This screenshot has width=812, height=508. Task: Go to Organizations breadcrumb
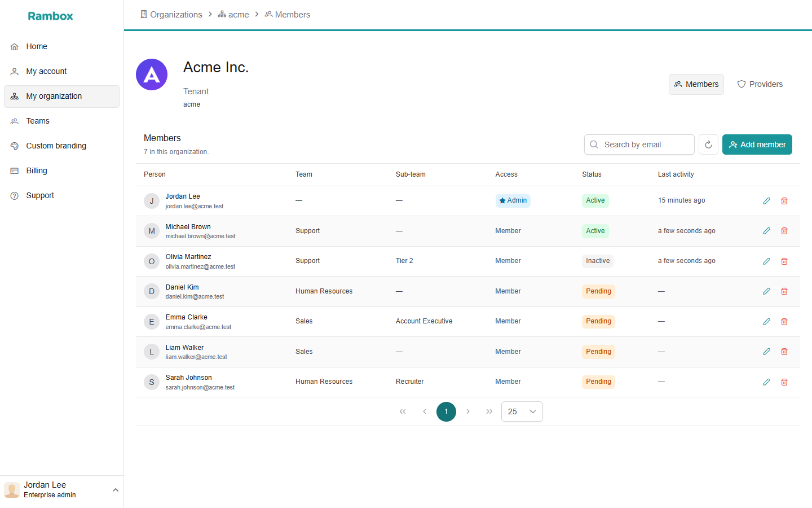pyautogui.click(x=171, y=15)
